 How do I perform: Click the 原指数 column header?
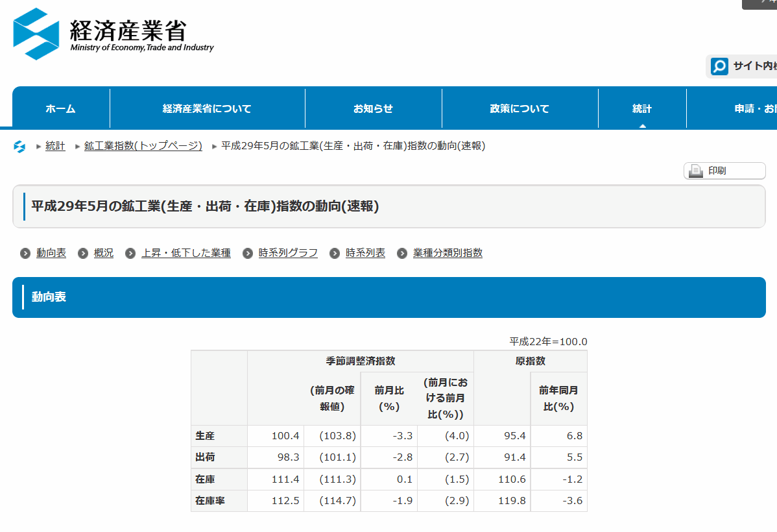[531, 361]
